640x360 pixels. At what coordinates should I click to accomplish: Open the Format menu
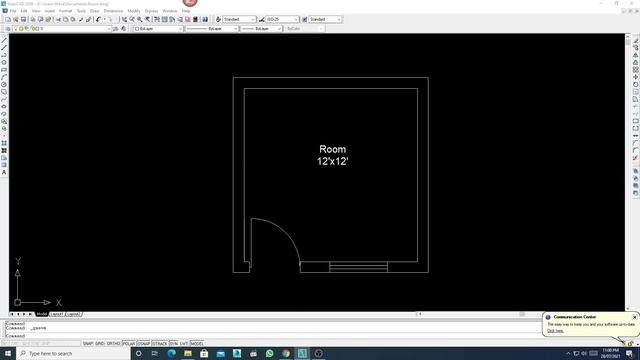[x=65, y=11]
